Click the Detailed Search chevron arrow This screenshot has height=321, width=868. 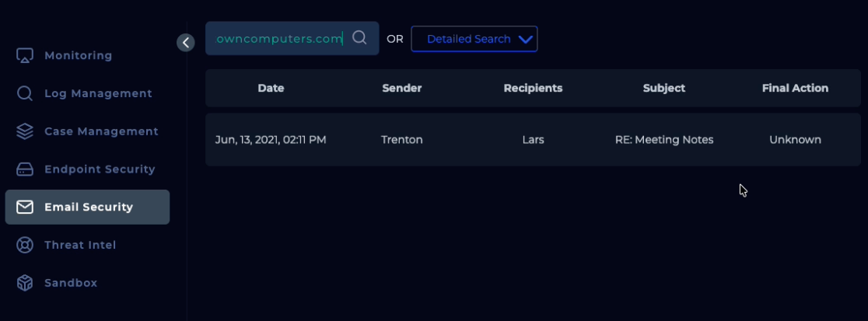tap(526, 39)
